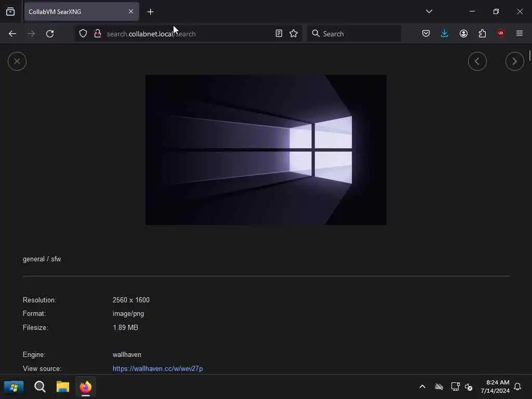532x399 pixels.
Task: Open Firefox recent browsing view icon
Action: coord(10,11)
